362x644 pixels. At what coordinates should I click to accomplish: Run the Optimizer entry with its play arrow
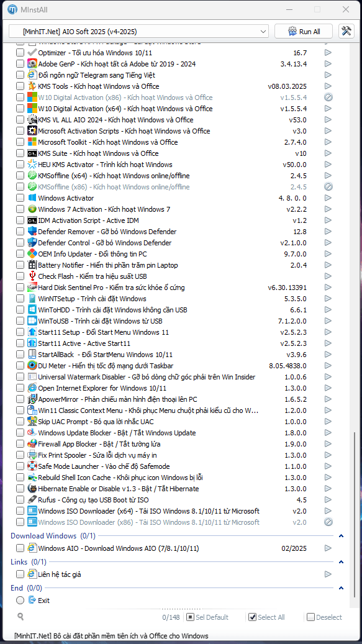327,53
